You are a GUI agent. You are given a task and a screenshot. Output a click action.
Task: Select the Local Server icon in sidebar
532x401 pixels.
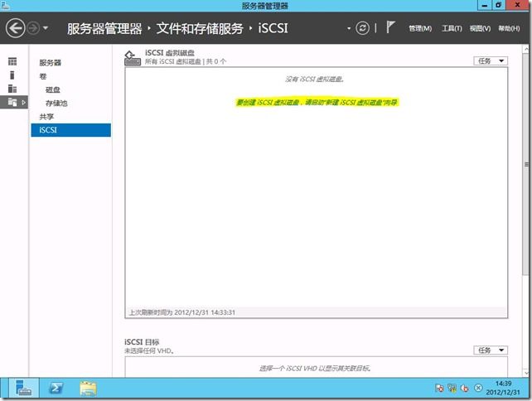click(12, 75)
